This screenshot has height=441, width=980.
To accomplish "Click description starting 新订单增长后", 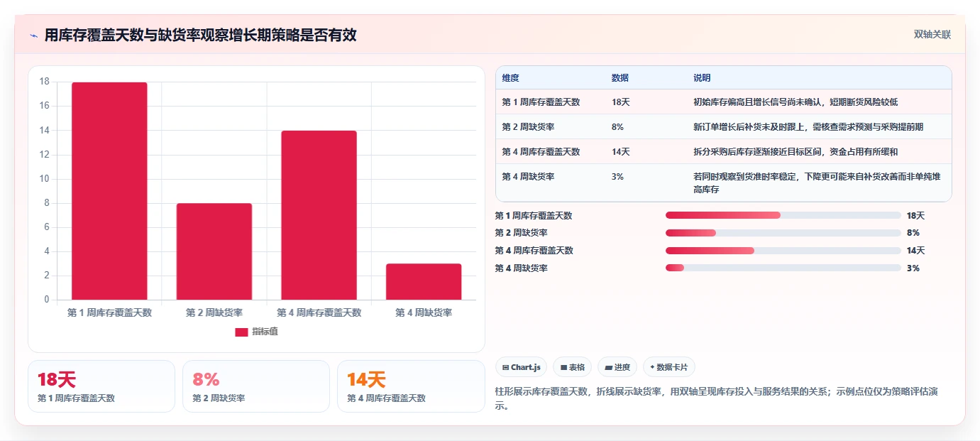I will click(x=808, y=127).
